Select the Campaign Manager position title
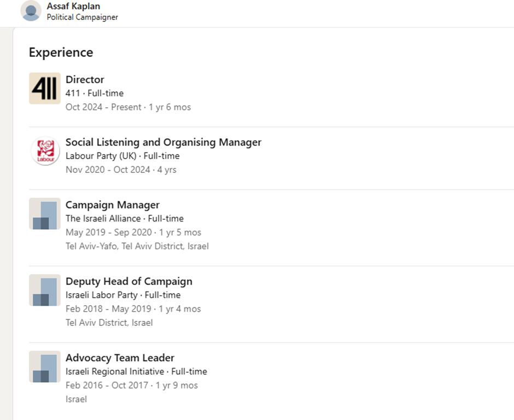The width and height of the screenshot is (514, 420). click(x=113, y=205)
